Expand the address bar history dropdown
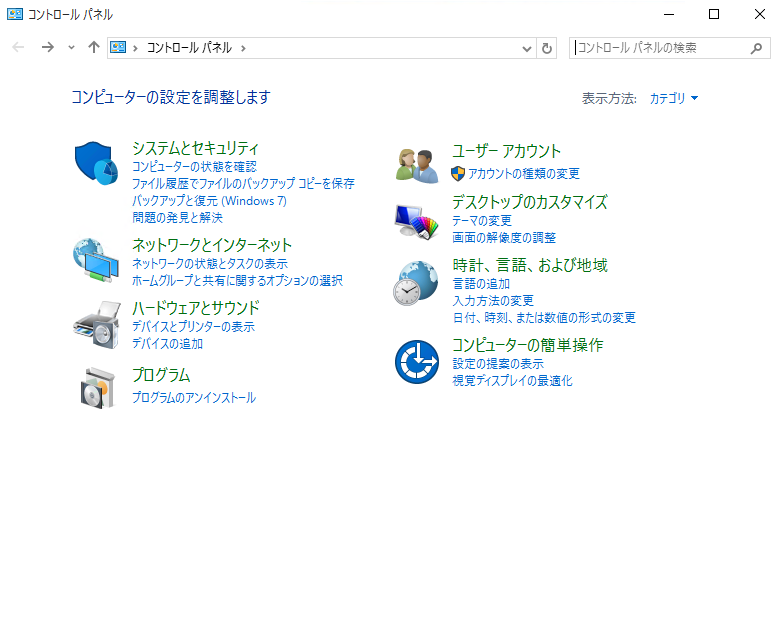776x632 pixels. (x=527, y=49)
